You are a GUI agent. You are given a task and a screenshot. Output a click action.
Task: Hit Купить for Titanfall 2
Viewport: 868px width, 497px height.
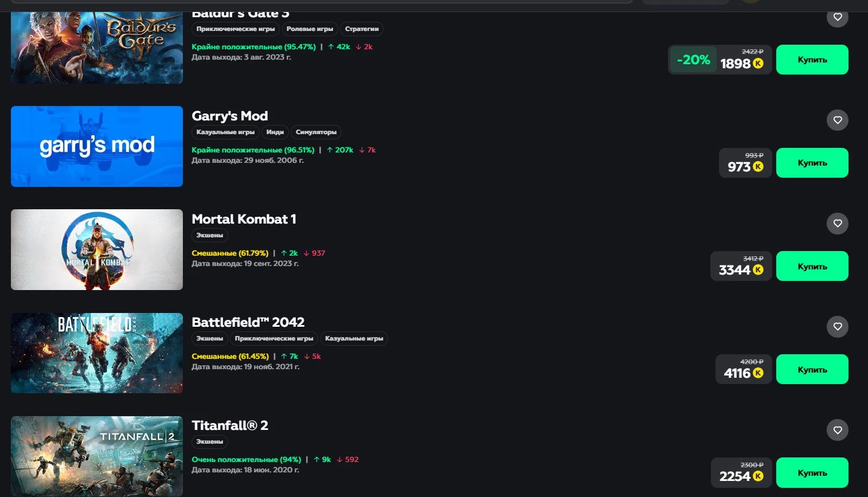click(812, 472)
